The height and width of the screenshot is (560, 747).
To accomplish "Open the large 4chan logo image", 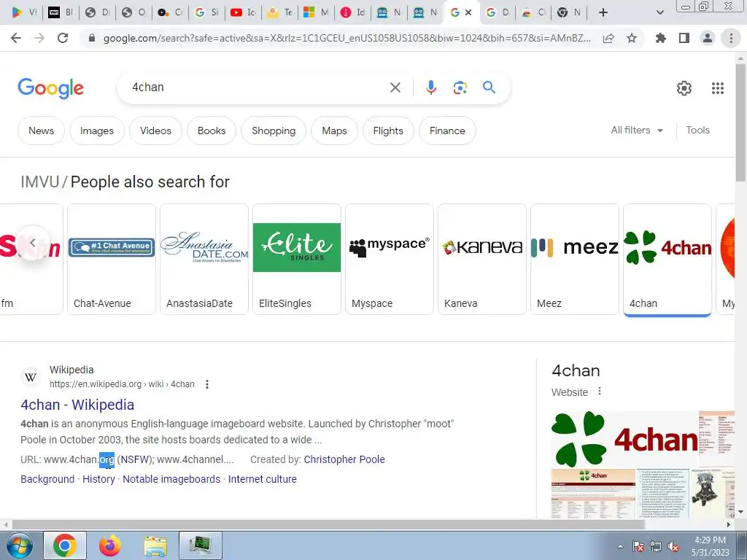I will click(625, 439).
